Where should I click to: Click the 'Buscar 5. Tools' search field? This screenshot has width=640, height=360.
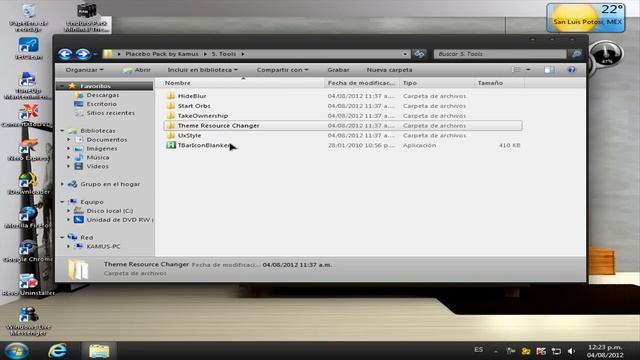pos(500,54)
